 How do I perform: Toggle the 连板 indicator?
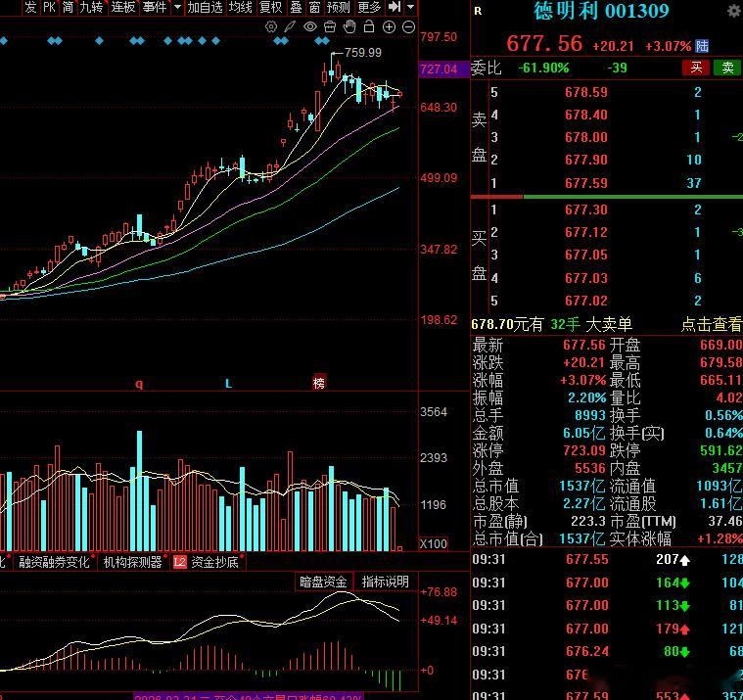point(123,7)
